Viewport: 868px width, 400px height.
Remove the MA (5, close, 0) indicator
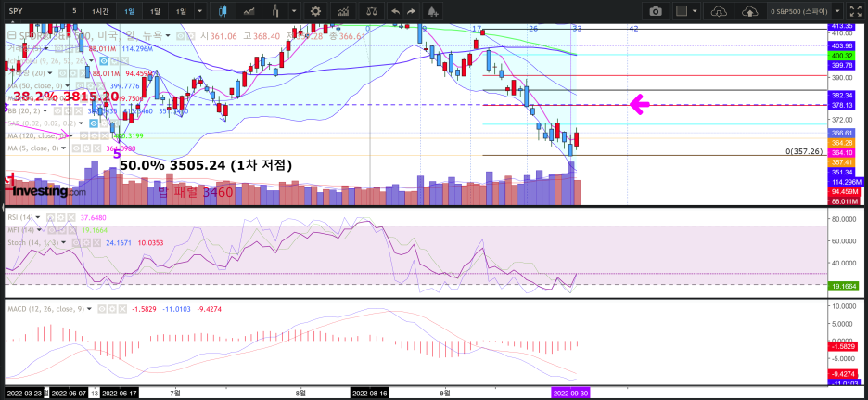[96, 148]
